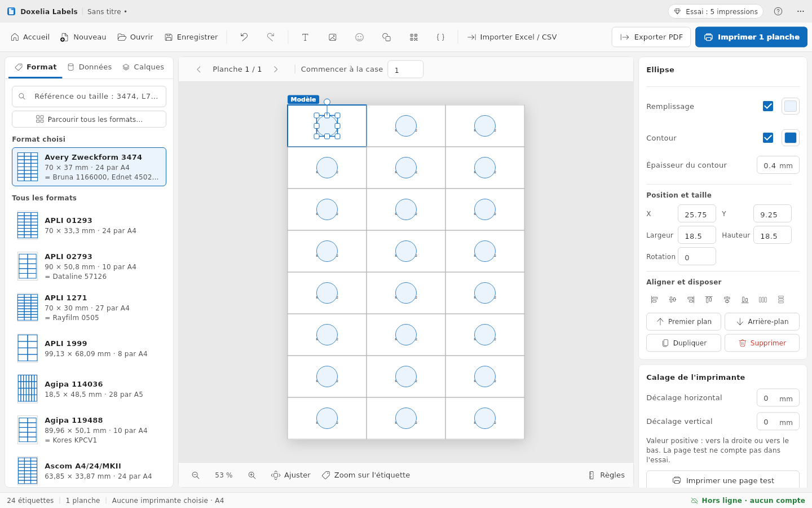Go to the previous planche
This screenshot has height=508, width=812.
coord(198,69)
